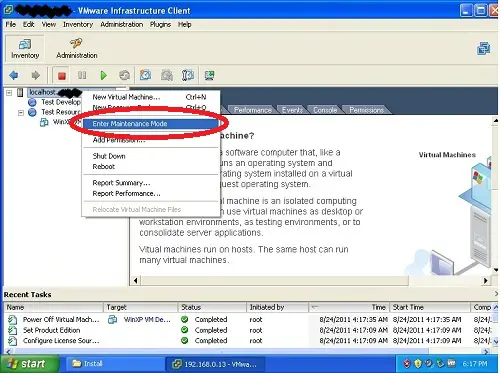
Task: Click the Take Snapshot toolbar icon
Action: click(145, 75)
